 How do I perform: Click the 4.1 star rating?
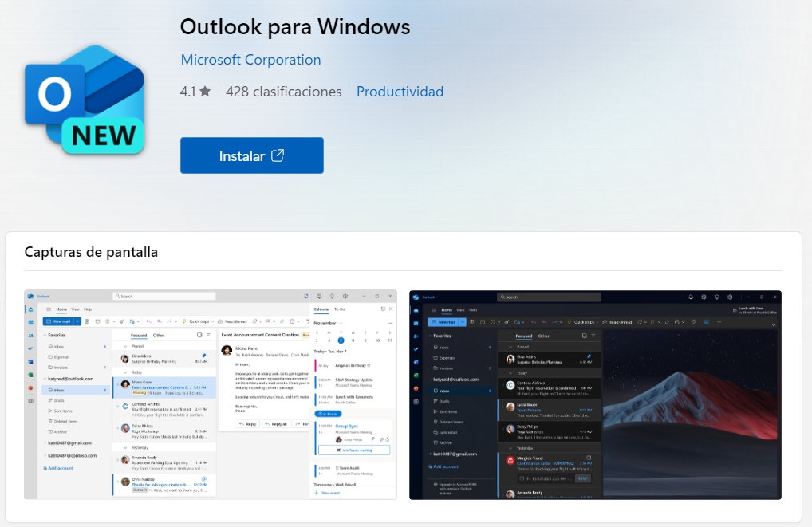coord(195,92)
